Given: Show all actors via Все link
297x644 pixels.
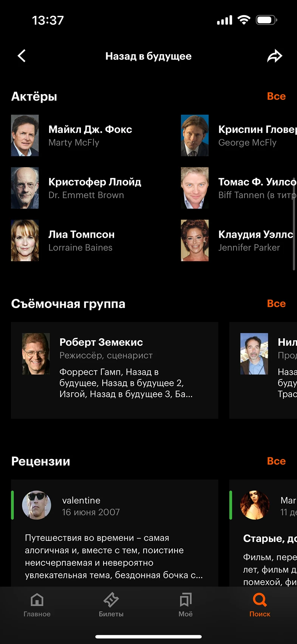Looking at the screenshot, I should [x=276, y=96].
